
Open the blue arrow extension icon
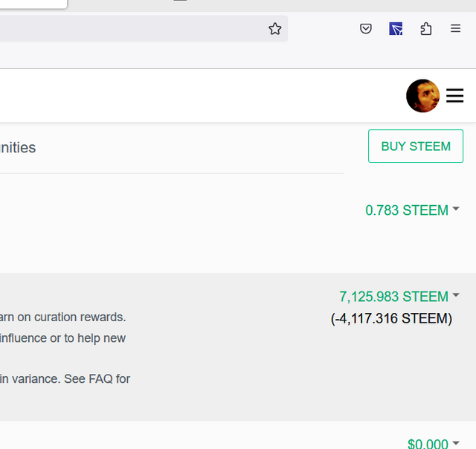coord(396,29)
